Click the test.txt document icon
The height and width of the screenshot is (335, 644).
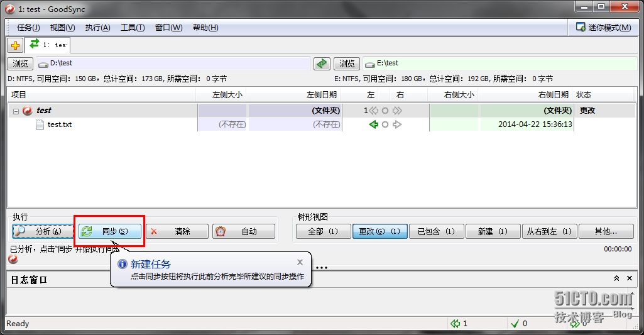40,124
